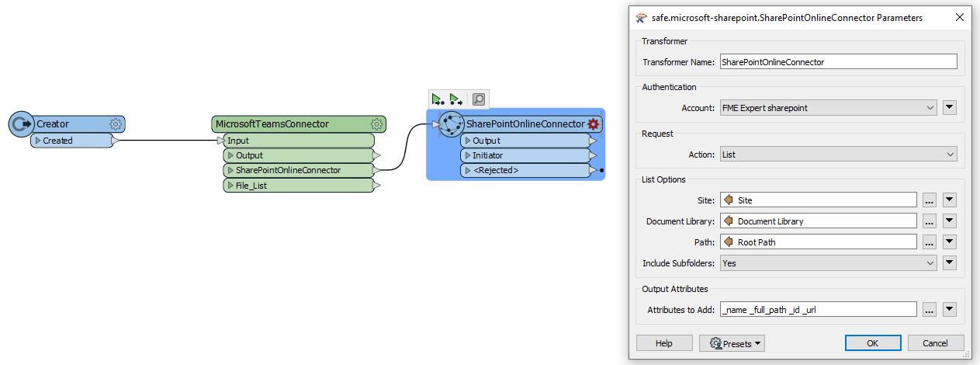This screenshot has width=980, height=365.
Task: Select the SharePointOnlineConnector transformer title
Action: (525, 124)
